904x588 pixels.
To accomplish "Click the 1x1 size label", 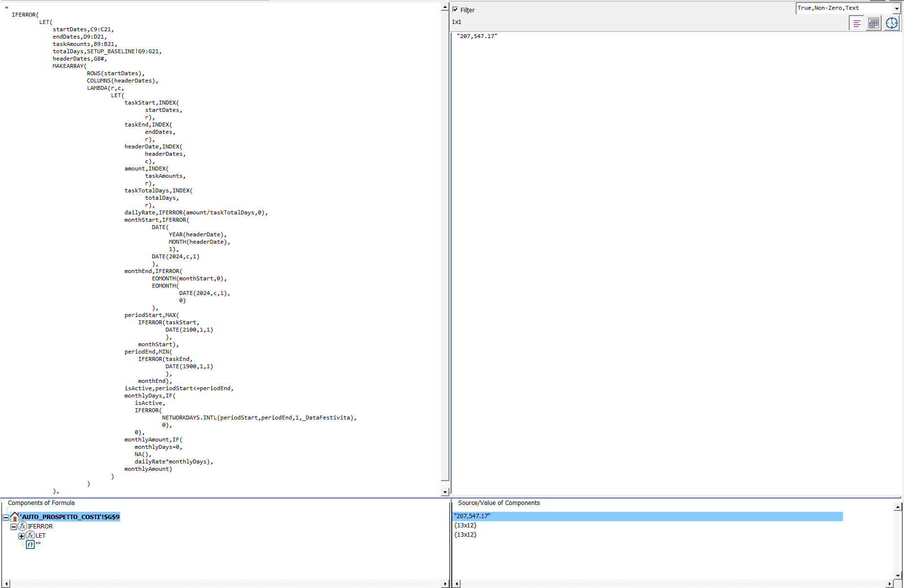I will [x=456, y=22].
